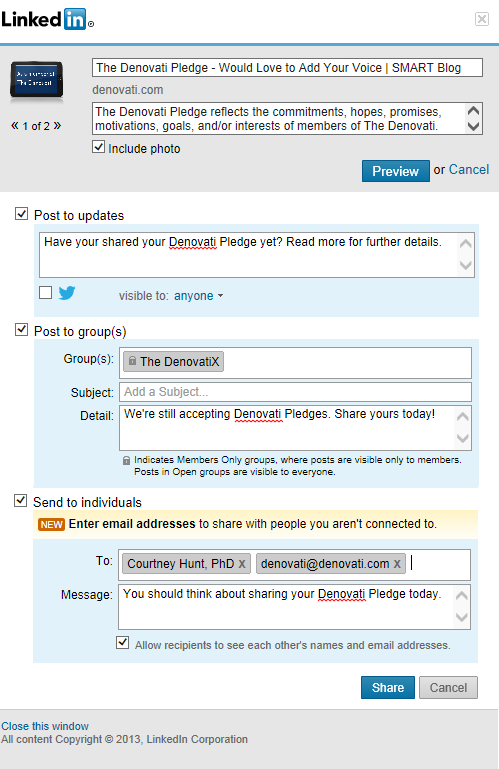This screenshot has width=499, height=769.
Task: Remove Courtney Hunt, PhD recipient
Action: (242, 564)
